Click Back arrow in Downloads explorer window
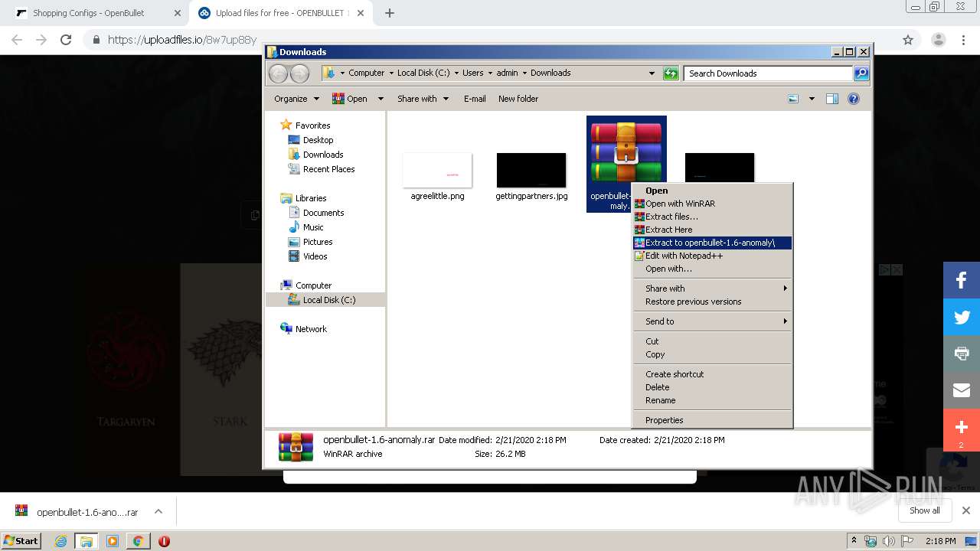The width and height of the screenshot is (980, 551). pos(278,73)
